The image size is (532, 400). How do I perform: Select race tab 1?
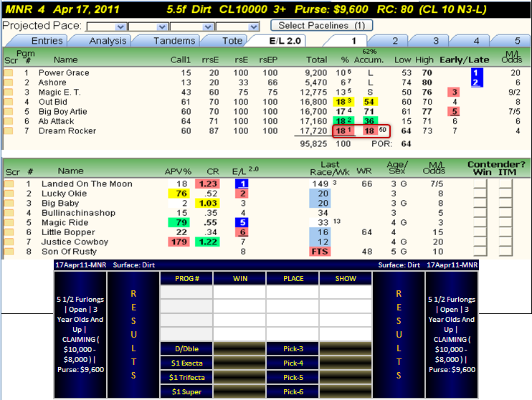click(x=353, y=41)
